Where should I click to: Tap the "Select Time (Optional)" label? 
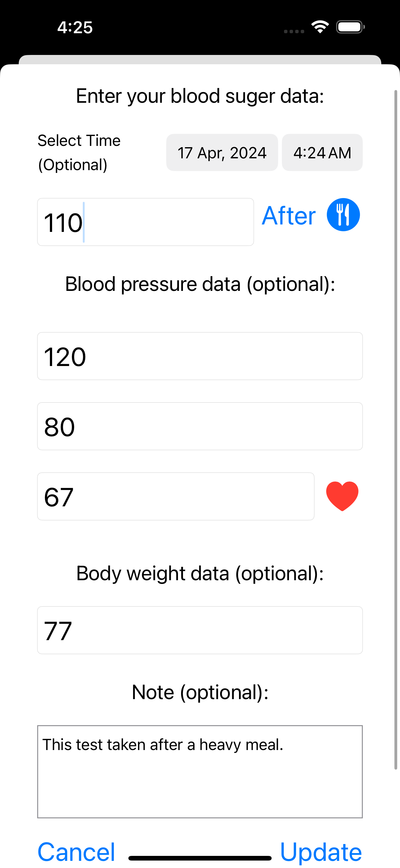pyautogui.click(x=79, y=153)
